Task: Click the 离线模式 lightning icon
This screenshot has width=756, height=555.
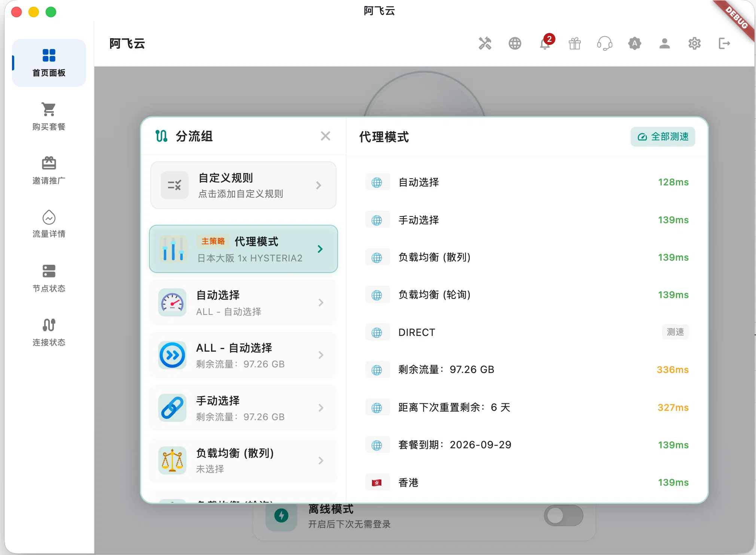Action: [281, 516]
